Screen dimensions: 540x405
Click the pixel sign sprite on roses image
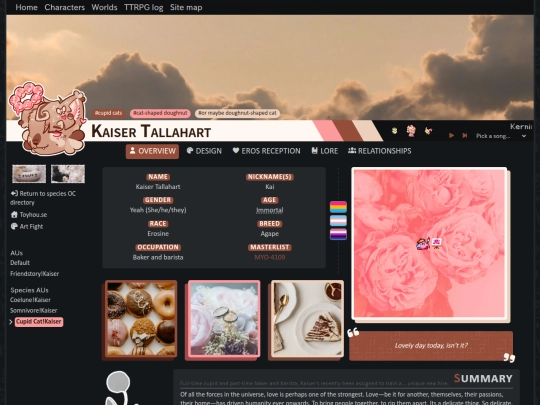(x=437, y=243)
